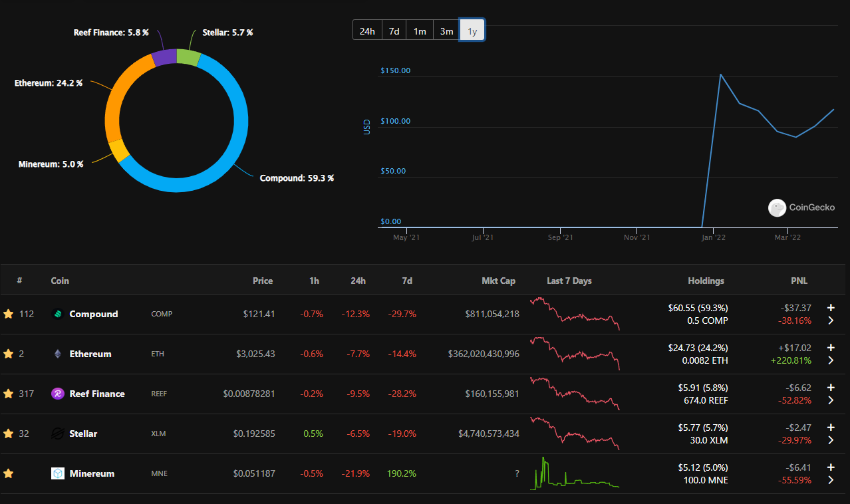Toggle favorite star for Stellar
850x504 pixels.
(9, 434)
